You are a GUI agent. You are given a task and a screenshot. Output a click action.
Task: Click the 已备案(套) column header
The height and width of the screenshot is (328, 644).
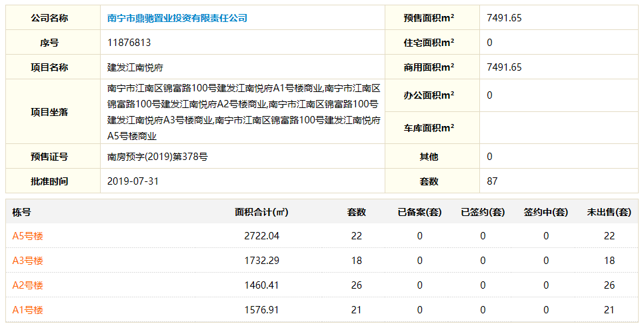click(x=419, y=212)
